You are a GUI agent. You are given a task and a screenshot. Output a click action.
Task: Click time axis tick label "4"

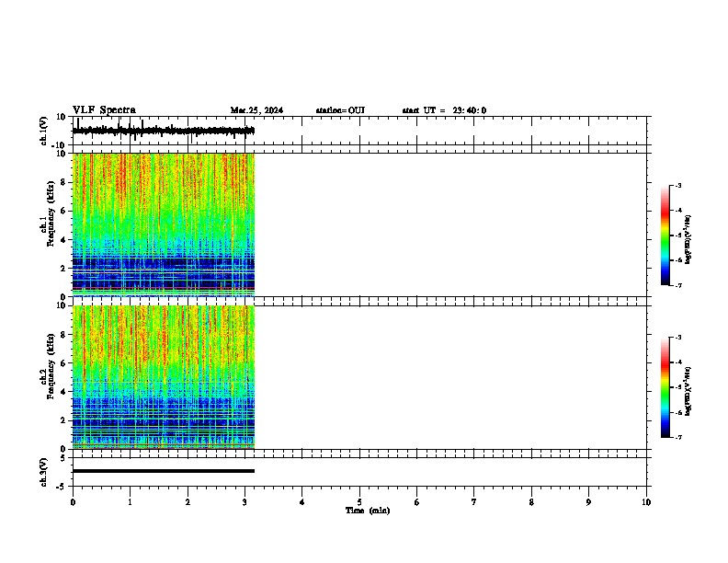(x=302, y=502)
